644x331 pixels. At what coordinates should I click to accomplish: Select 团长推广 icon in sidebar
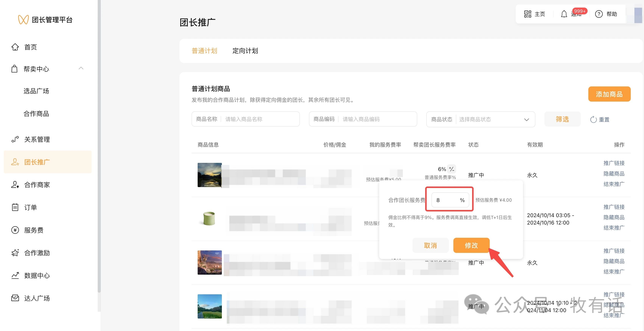(x=15, y=162)
